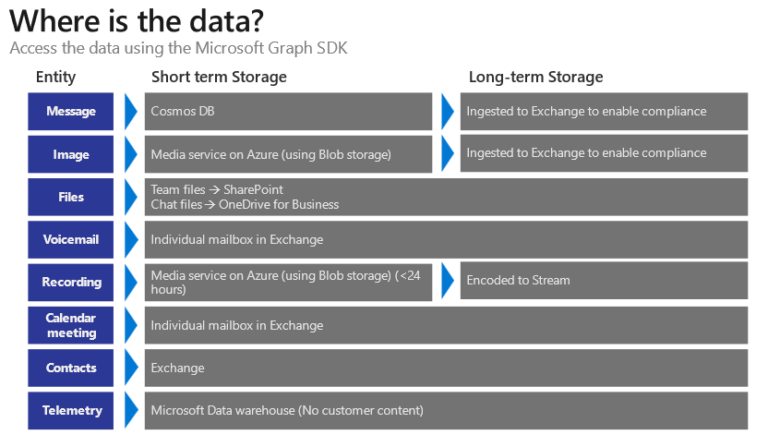Click the Short term Storage column header
This screenshot has width=768, height=447.
[x=219, y=77]
